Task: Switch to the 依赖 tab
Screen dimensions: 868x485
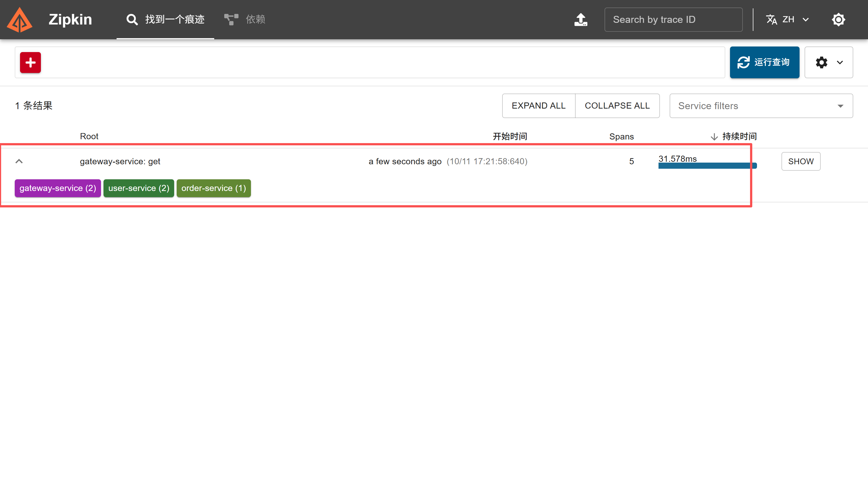Action: [245, 19]
